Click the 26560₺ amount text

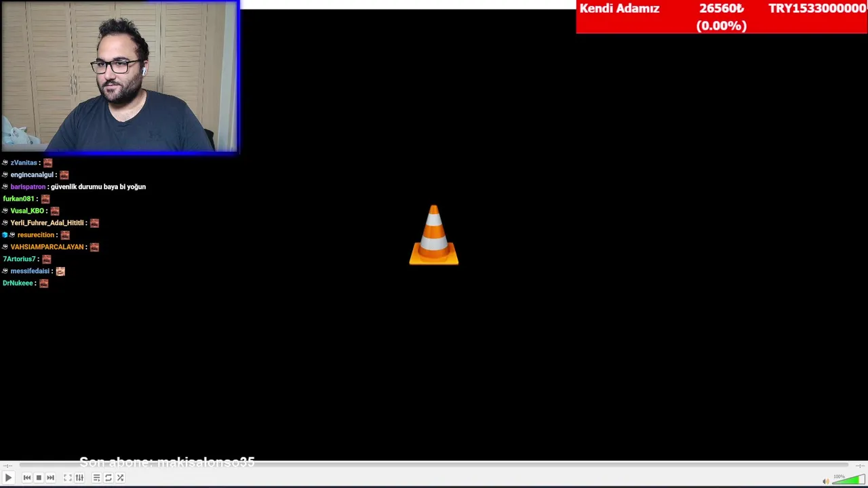(722, 9)
